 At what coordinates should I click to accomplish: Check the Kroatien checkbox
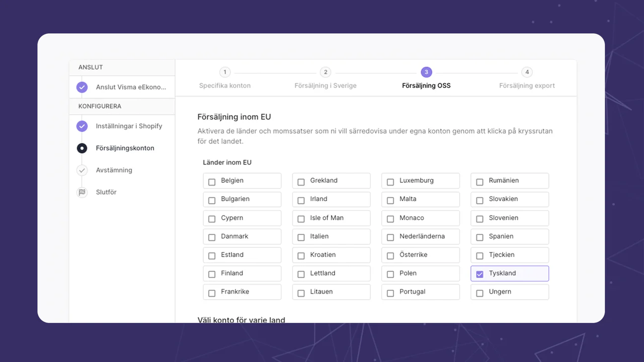coord(301,256)
